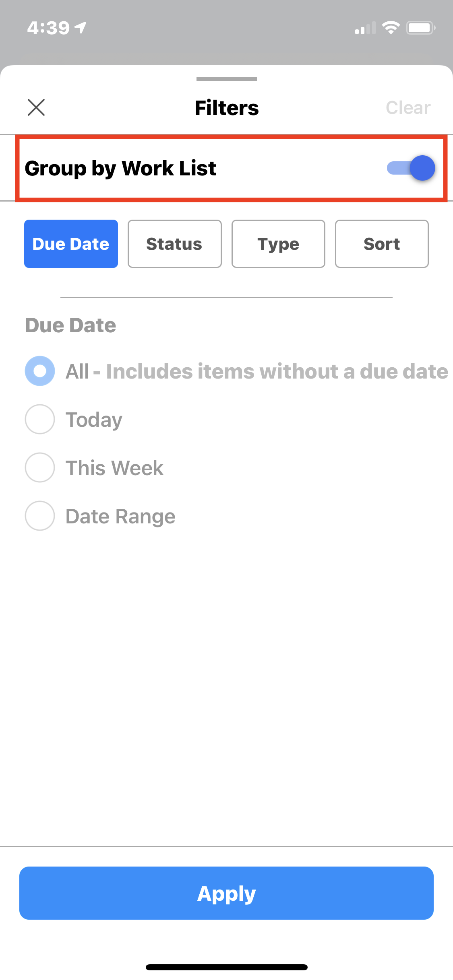This screenshot has width=453, height=980.
Task: Open the Type filter tab
Action: pos(278,244)
